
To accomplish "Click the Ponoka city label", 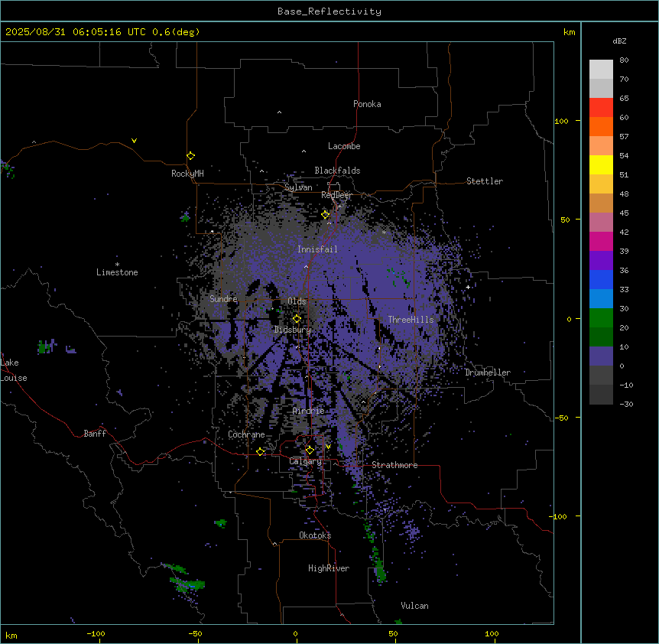I will tap(367, 104).
